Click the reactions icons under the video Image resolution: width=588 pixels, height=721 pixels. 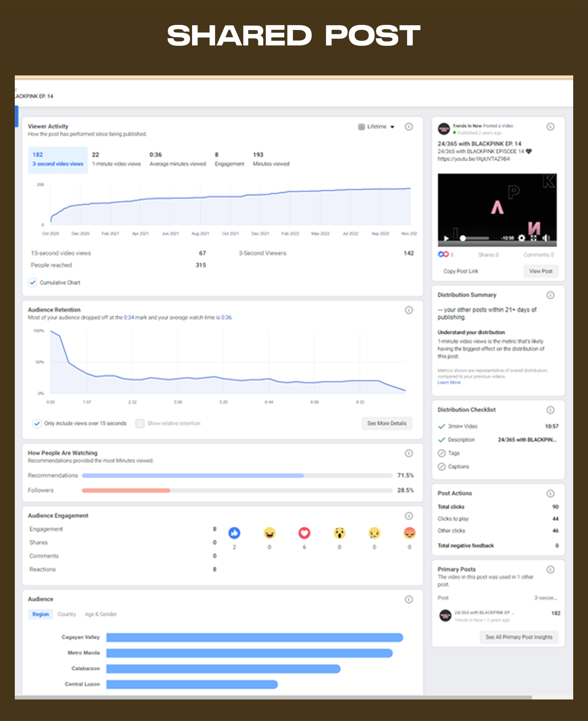tap(443, 254)
